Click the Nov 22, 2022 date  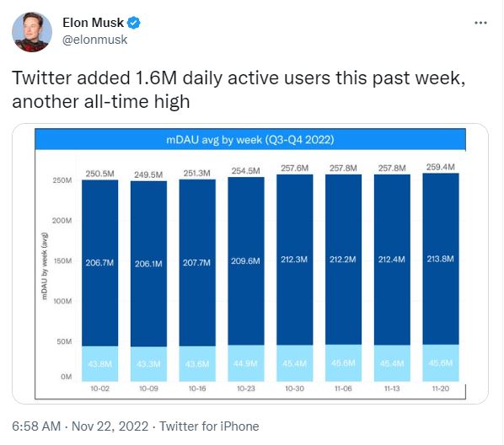(x=110, y=426)
